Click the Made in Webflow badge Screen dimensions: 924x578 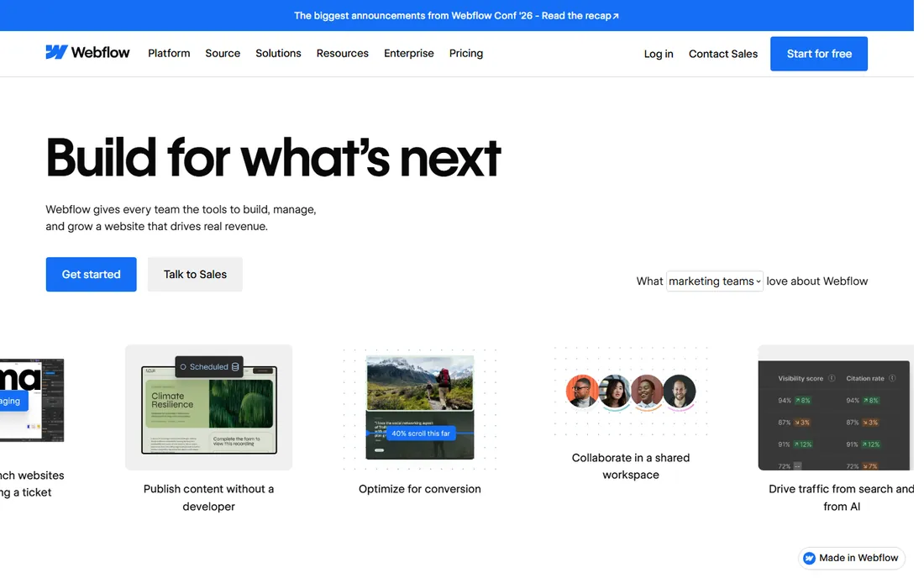pyautogui.click(x=852, y=557)
